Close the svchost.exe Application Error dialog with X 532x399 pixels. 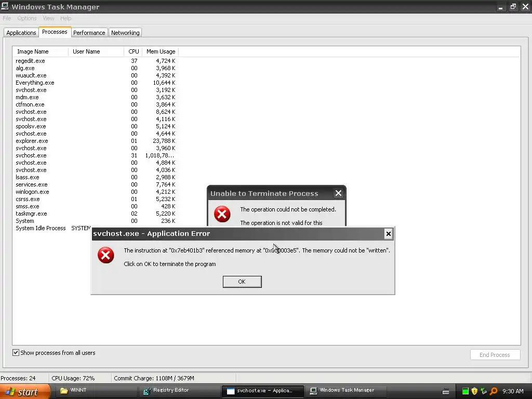(x=389, y=233)
